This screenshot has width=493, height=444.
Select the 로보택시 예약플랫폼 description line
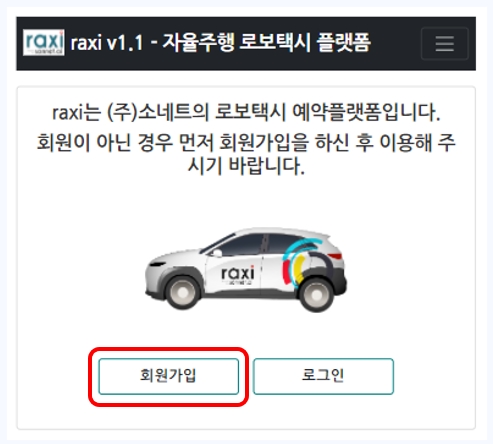click(x=246, y=113)
